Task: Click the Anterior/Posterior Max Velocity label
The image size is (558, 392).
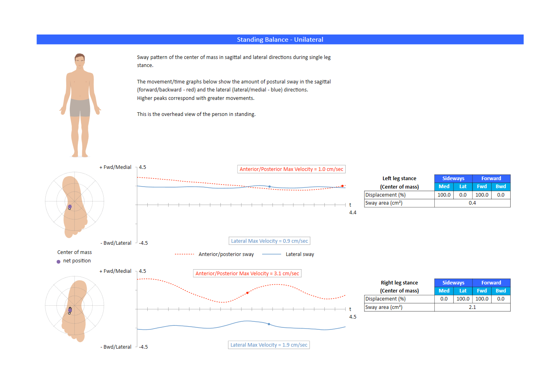Action: (x=291, y=169)
